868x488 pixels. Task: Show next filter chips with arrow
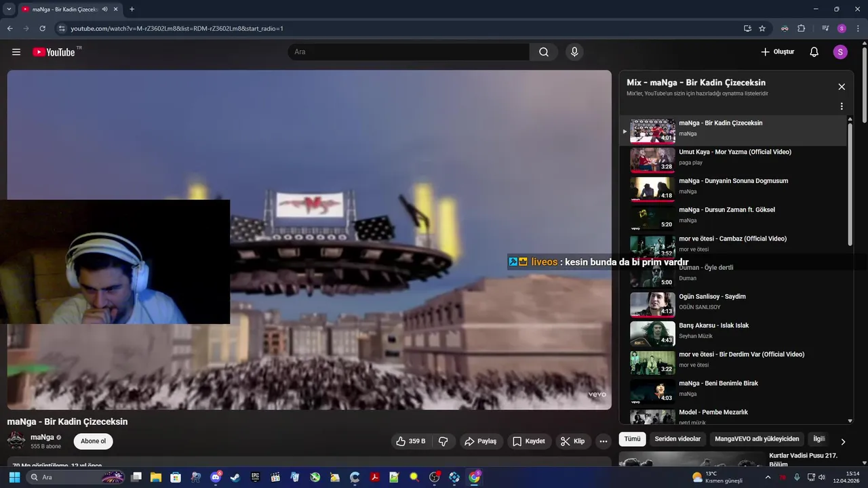843,441
